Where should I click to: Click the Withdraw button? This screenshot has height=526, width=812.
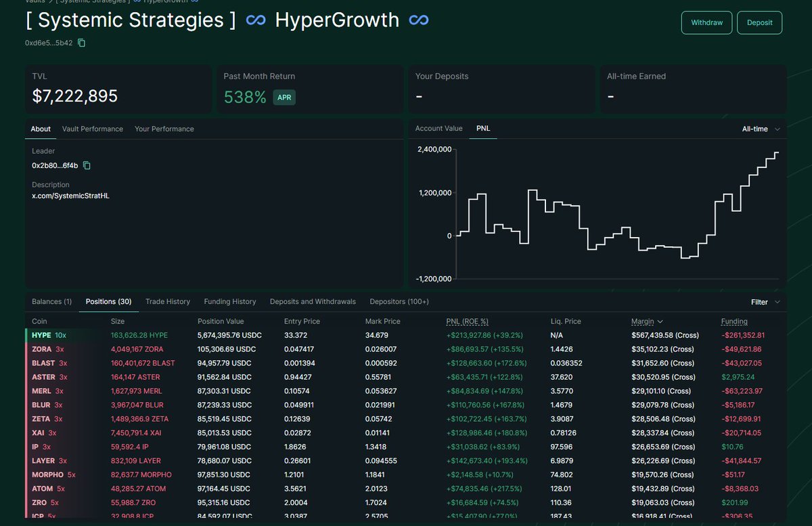(x=706, y=22)
